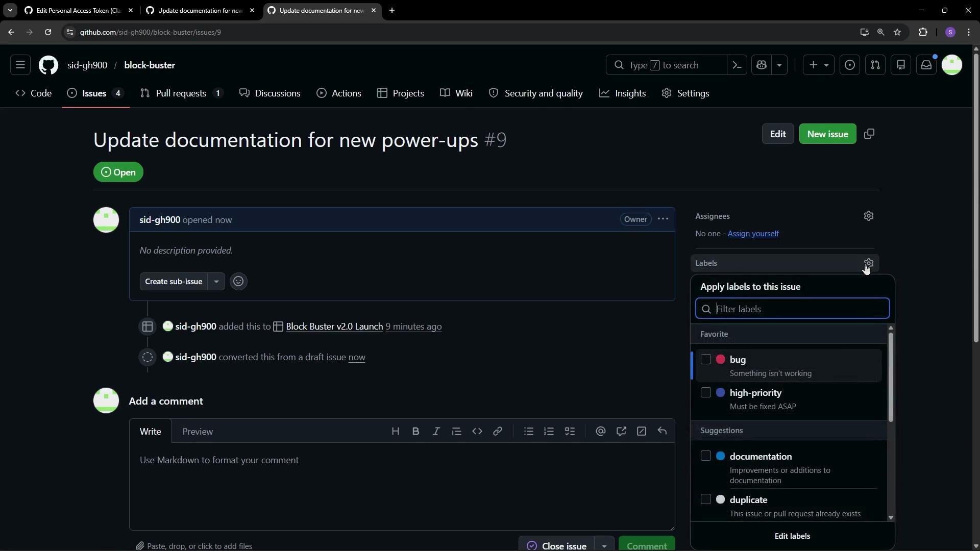Check the high-priority label checkbox
Screen dimensions: 980x551
click(x=706, y=393)
